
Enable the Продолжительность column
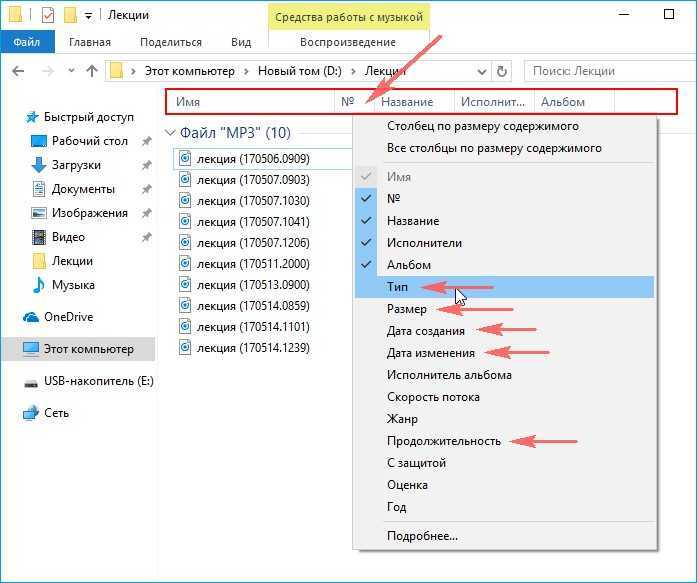505,441
